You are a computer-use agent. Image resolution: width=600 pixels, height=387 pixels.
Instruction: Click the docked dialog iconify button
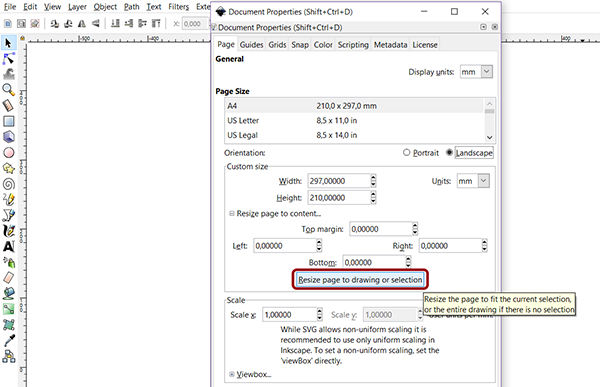pyautogui.click(x=483, y=27)
